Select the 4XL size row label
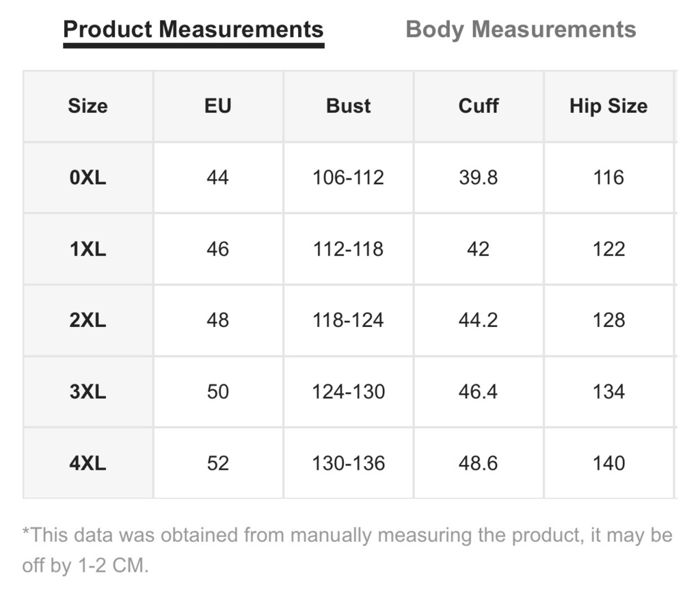700x593 pixels. tap(88, 463)
